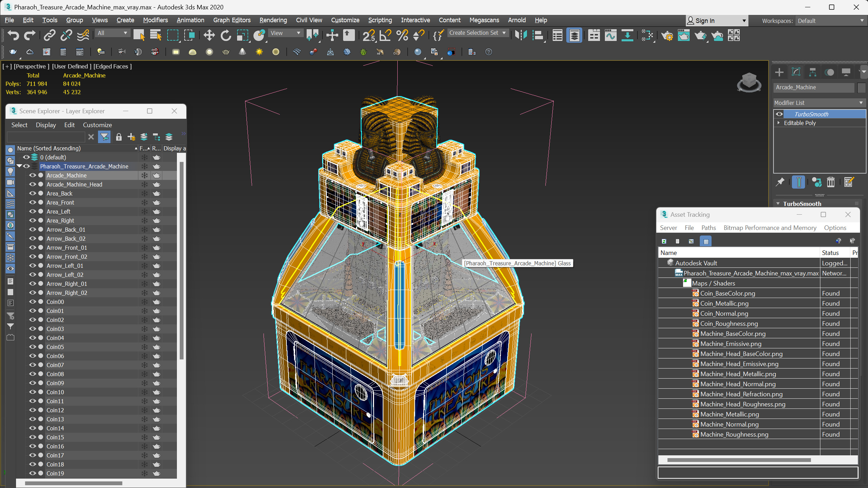Open Asset Tracking Paths menu
Screen dimensions: 868x488
coord(708,228)
